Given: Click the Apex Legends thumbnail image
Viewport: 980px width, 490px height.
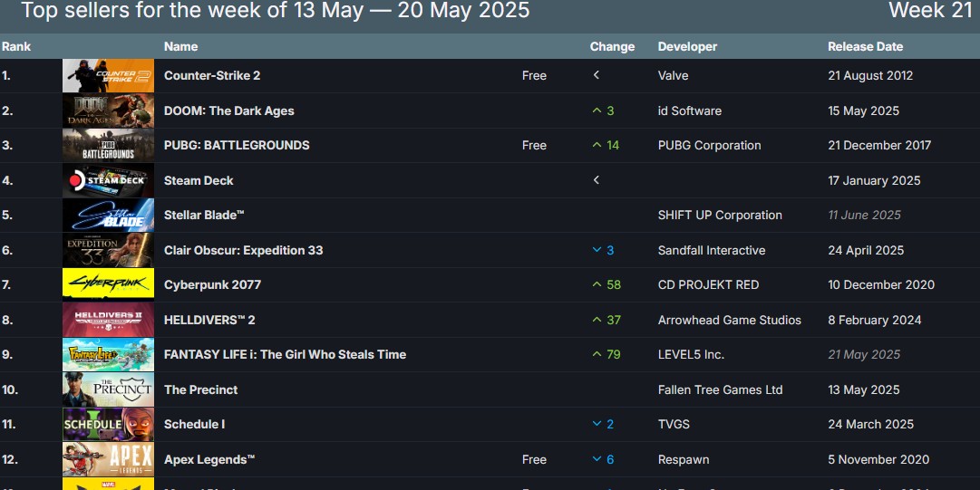Looking at the screenshot, I should [108, 459].
